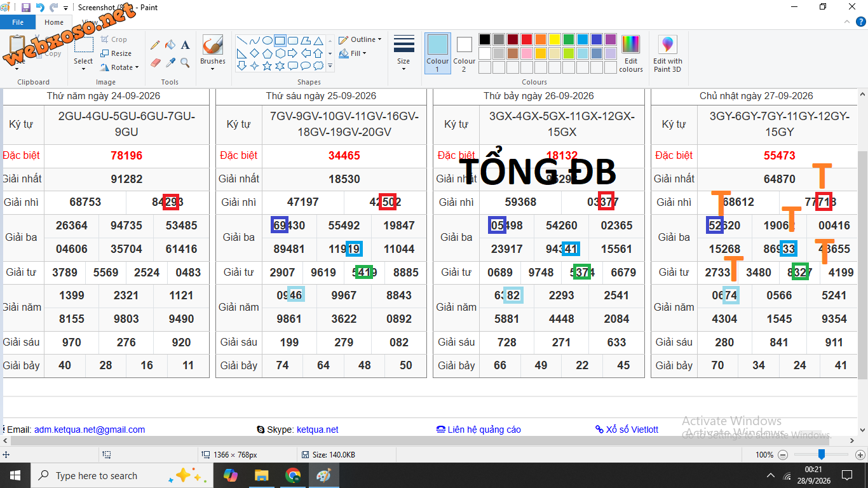
Task: Pick the five-point star shape
Action: click(x=268, y=65)
